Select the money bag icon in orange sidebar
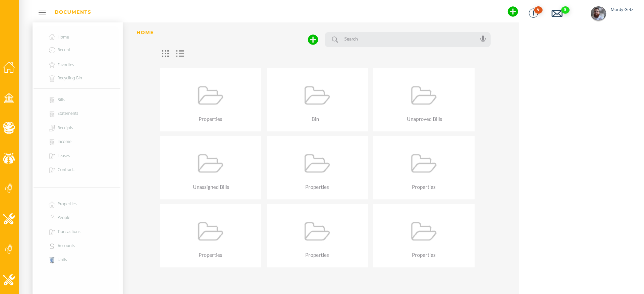The image size is (644, 294). (9, 158)
